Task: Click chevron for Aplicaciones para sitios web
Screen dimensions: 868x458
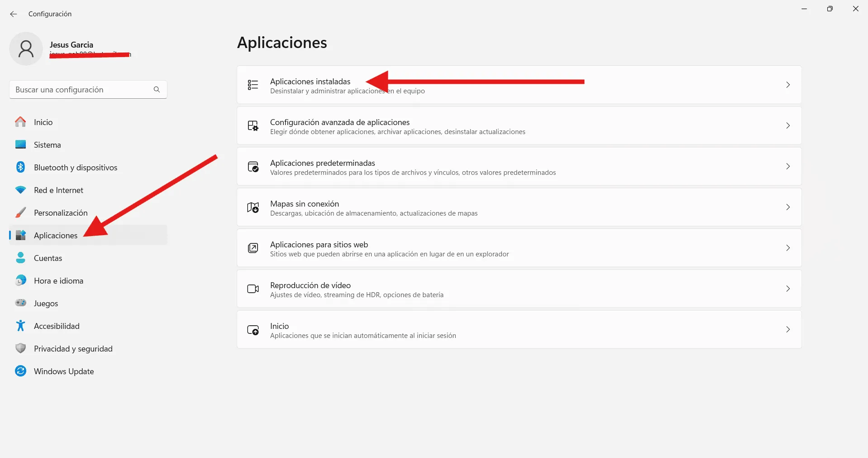Action: pos(787,248)
